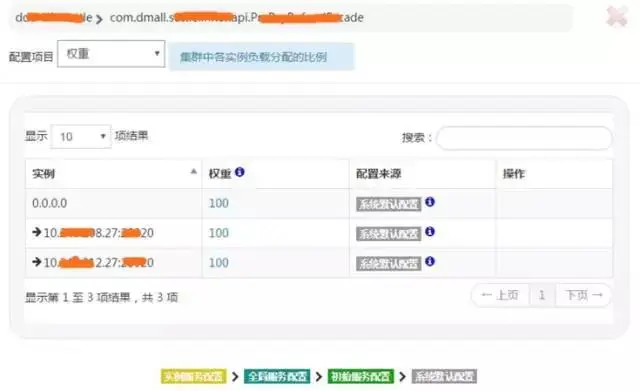Click 系统默认配置 badge for instance ending 2.27

tap(388, 264)
